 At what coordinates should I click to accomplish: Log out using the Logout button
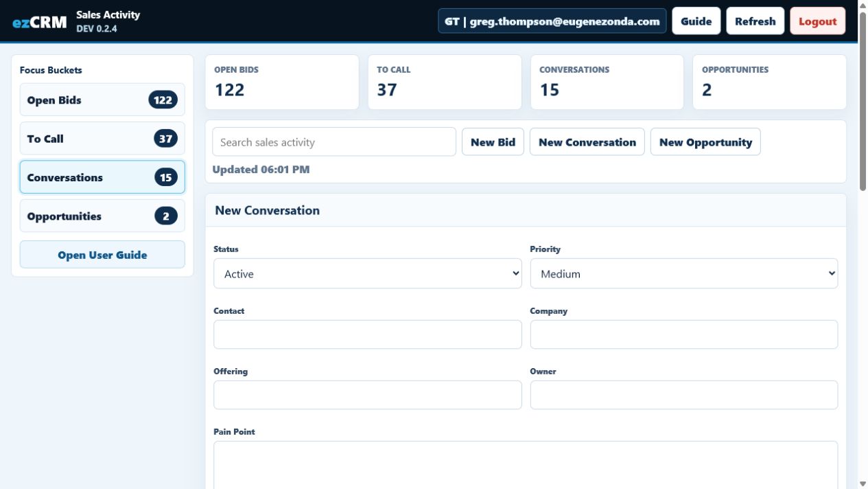tap(817, 21)
